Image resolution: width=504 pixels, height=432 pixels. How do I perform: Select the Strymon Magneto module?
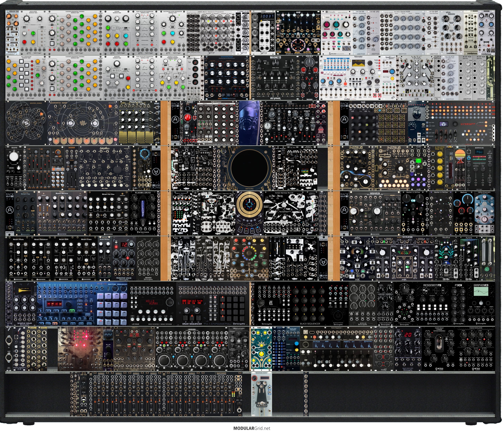tap(276, 78)
